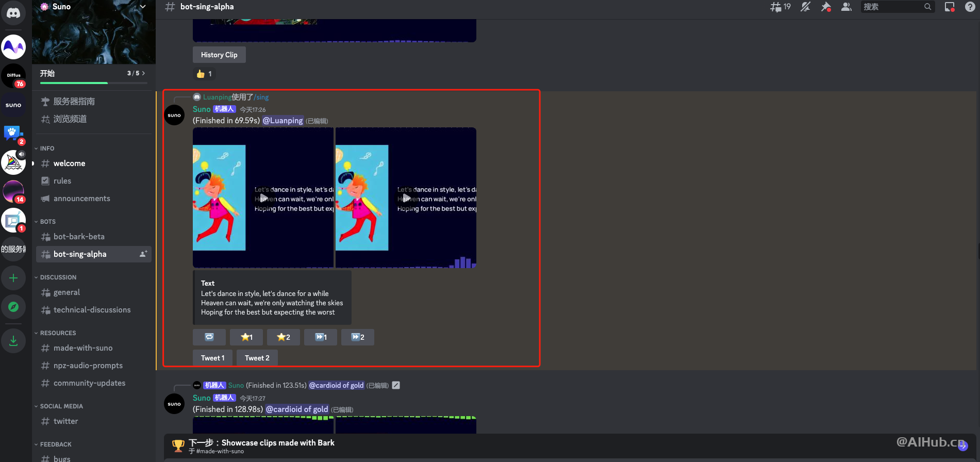Click the @Luanping mention
980x462 pixels.
click(x=283, y=121)
